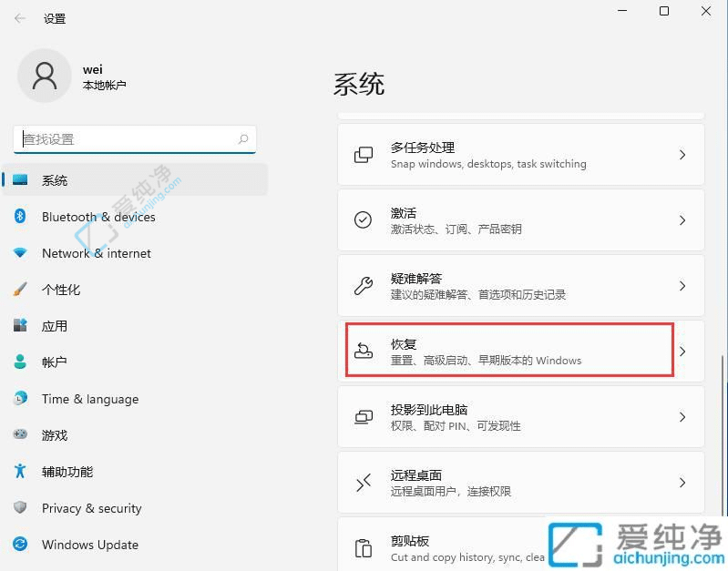Click the Network wifi icon in sidebar
Image resolution: width=728 pixels, height=571 pixels.
[x=20, y=252]
